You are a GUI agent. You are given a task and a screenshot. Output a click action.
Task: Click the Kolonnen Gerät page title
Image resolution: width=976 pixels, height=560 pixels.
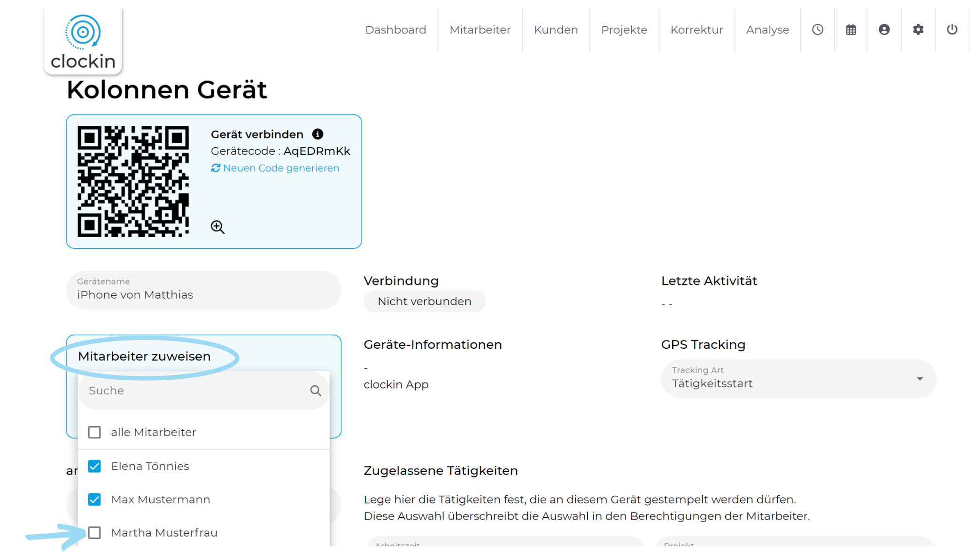[x=167, y=90]
